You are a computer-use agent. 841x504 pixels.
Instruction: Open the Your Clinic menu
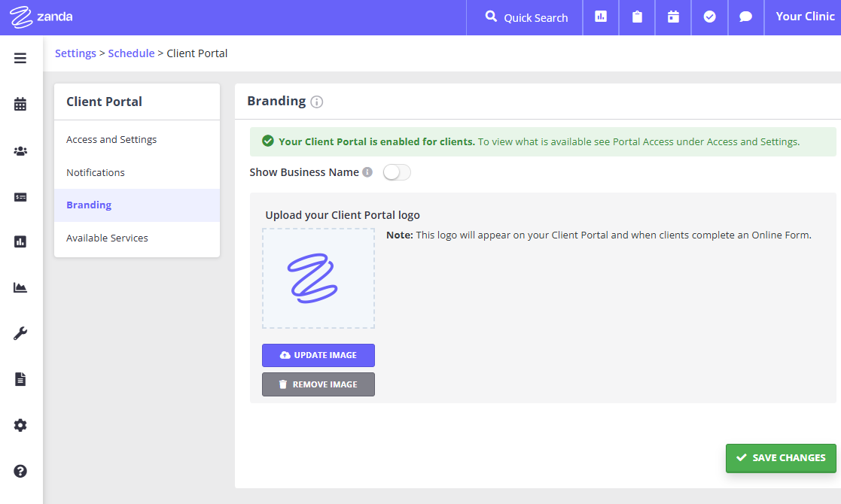pyautogui.click(x=805, y=16)
